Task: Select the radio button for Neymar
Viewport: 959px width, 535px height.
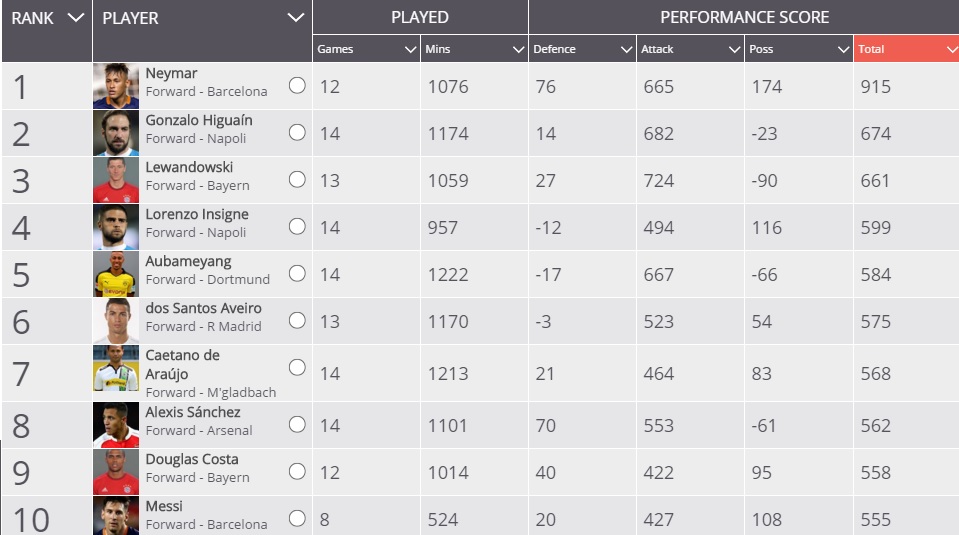Action: (297, 86)
